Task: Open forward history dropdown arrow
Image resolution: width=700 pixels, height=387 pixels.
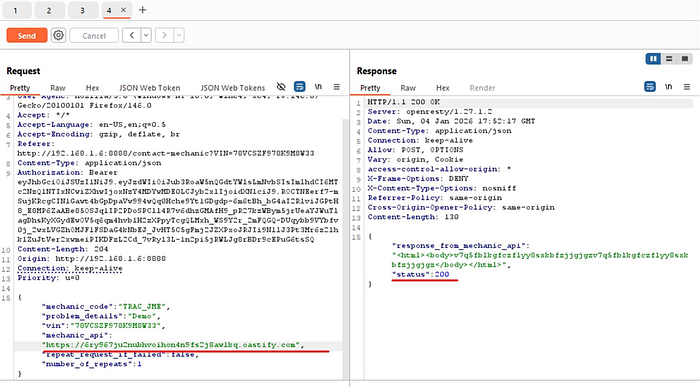Action: pos(179,35)
